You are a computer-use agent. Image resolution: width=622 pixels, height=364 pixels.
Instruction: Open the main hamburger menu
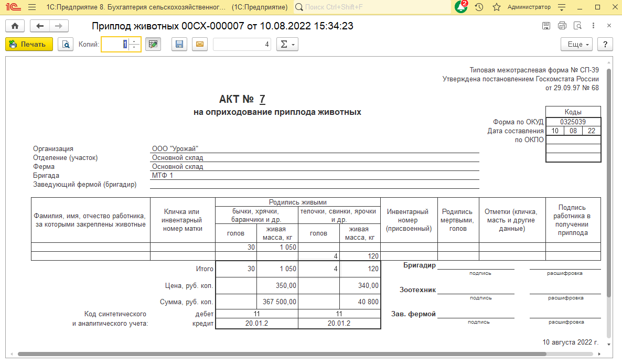pyautogui.click(x=32, y=7)
